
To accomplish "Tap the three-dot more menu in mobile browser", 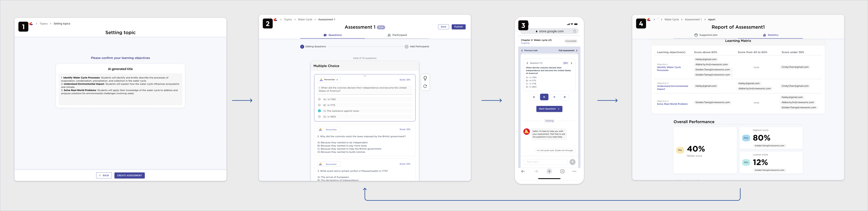I will coord(574,171).
